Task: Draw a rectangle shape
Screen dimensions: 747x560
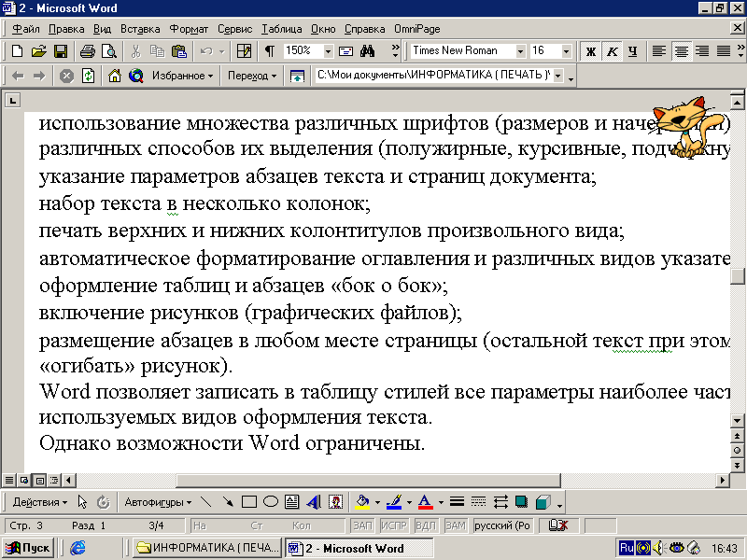Action: pyautogui.click(x=249, y=502)
